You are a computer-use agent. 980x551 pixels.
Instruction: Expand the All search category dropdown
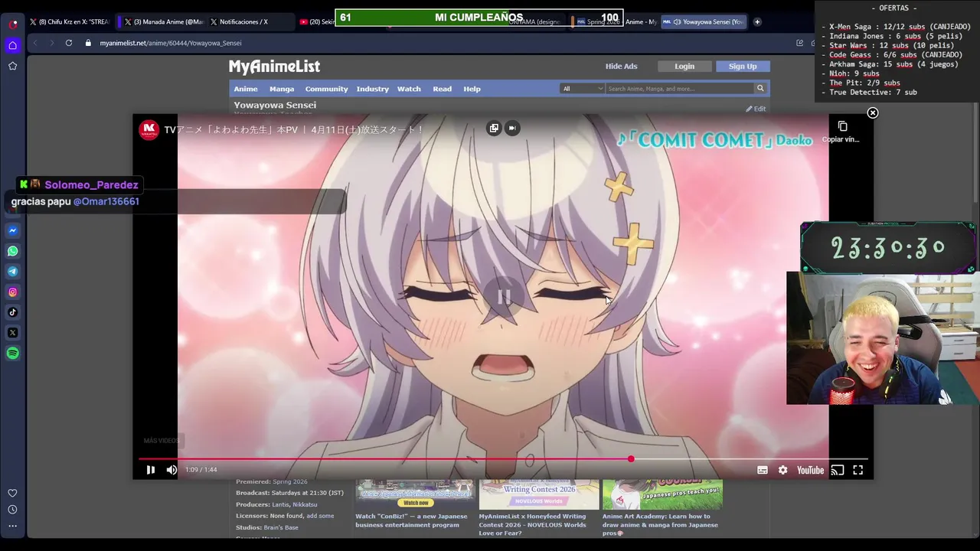click(583, 89)
